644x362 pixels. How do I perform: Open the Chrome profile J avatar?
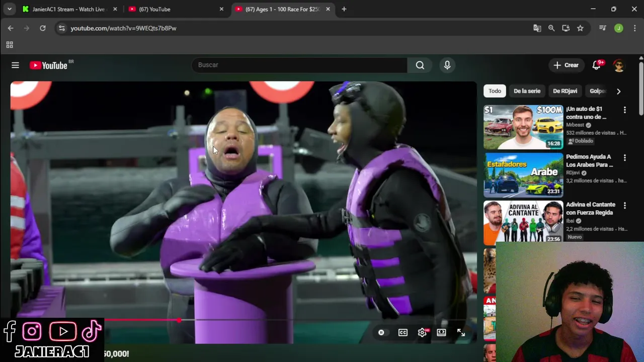tap(619, 28)
